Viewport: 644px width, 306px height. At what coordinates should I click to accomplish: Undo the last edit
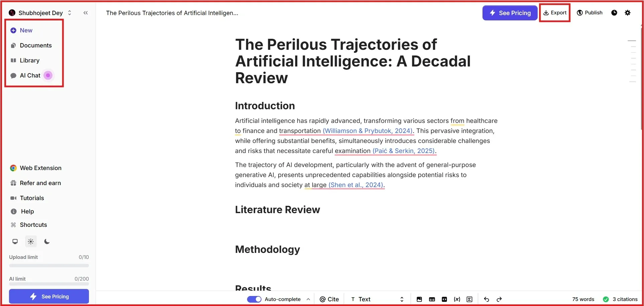coord(487,299)
